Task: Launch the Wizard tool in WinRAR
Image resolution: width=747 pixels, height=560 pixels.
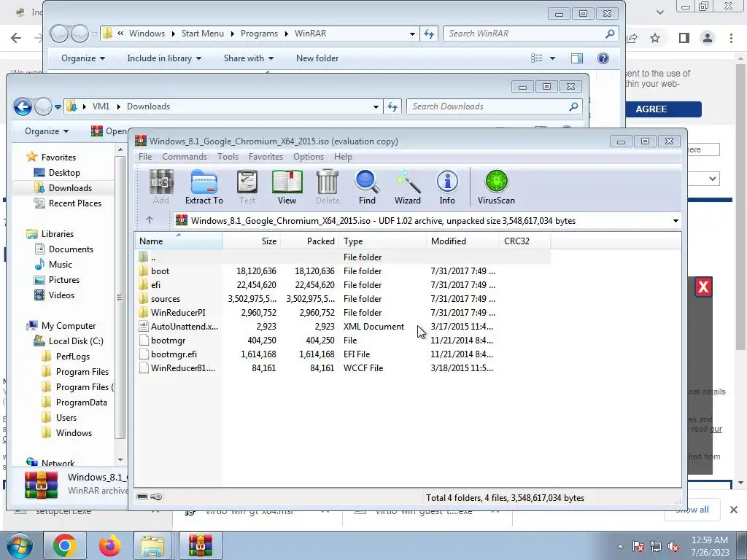Action: click(407, 187)
